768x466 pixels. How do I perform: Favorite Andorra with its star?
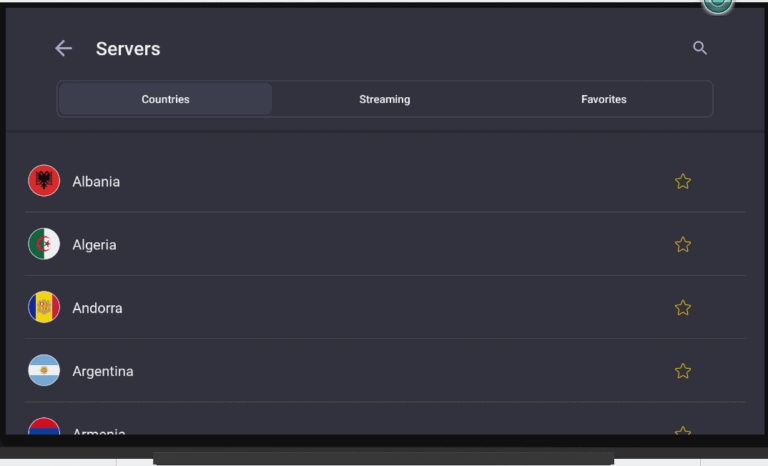pos(683,308)
